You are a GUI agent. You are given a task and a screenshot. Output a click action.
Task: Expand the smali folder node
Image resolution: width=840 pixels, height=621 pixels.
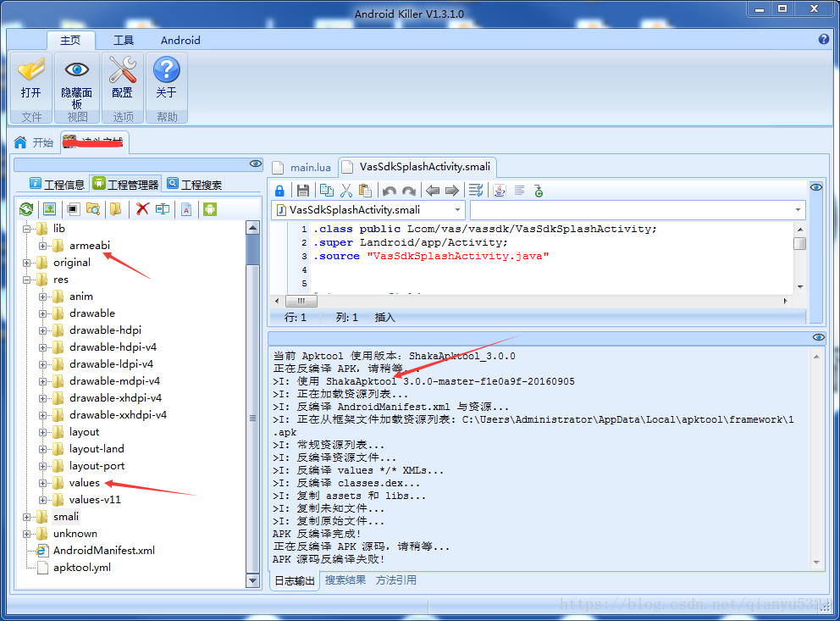pos(26,517)
